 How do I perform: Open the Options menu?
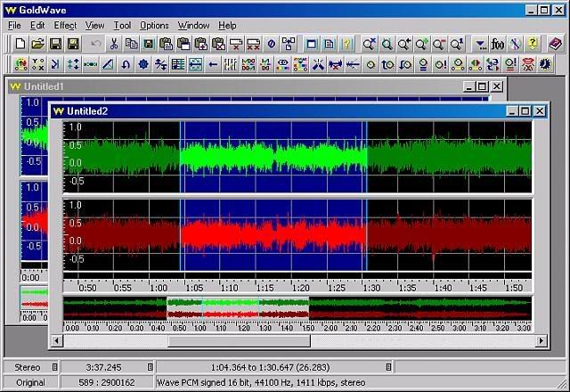pyautogui.click(x=154, y=26)
